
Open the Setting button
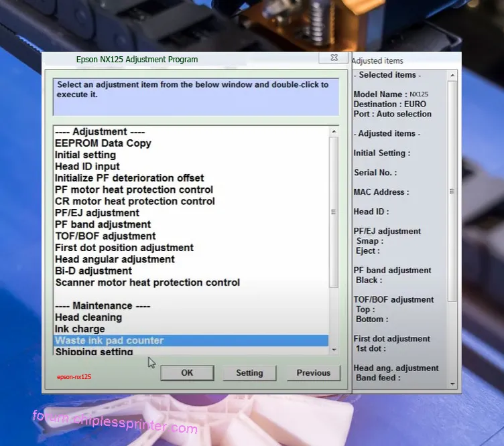pos(249,373)
